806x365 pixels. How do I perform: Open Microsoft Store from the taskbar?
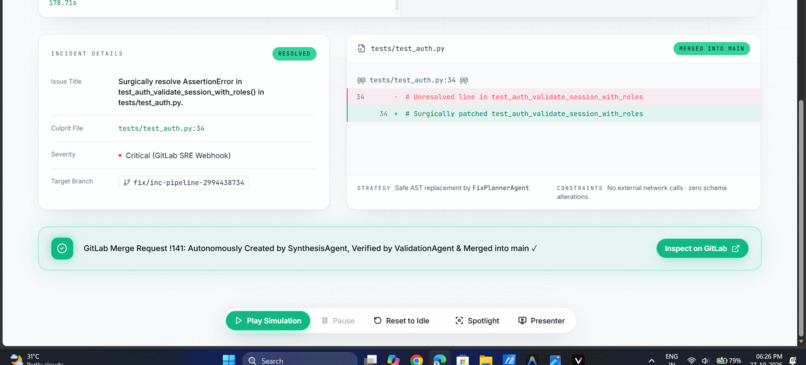[x=463, y=360]
